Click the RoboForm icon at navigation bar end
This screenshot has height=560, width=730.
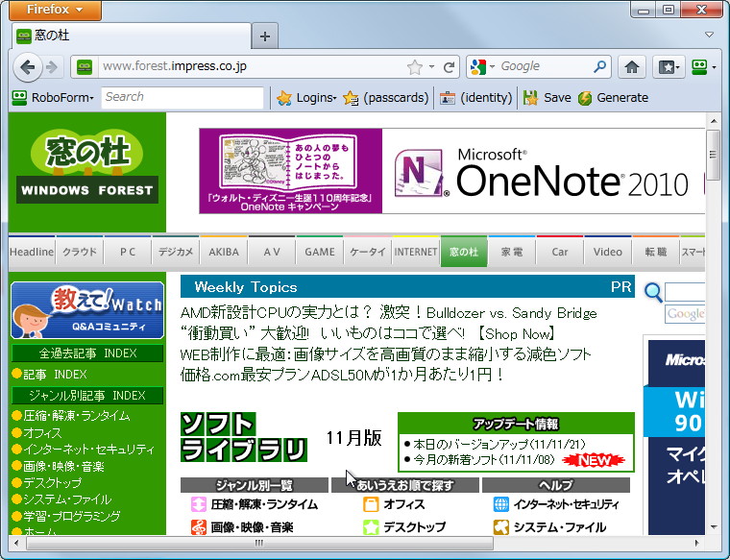click(699, 67)
